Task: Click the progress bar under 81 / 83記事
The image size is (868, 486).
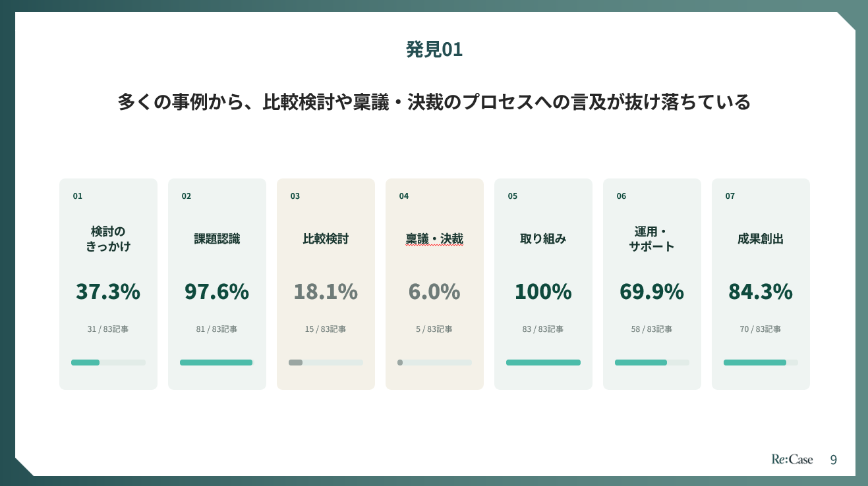Action: (x=217, y=362)
